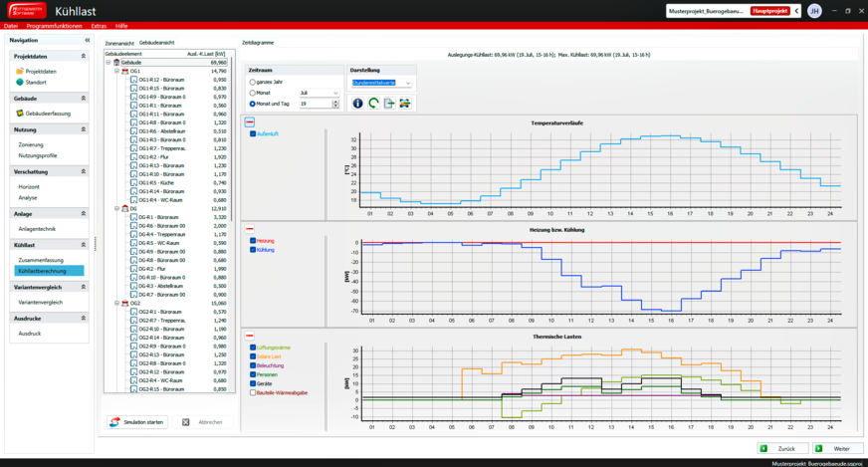Switch to the Zonenansicht tab
Viewport: 868px width, 467px height.
pos(119,44)
